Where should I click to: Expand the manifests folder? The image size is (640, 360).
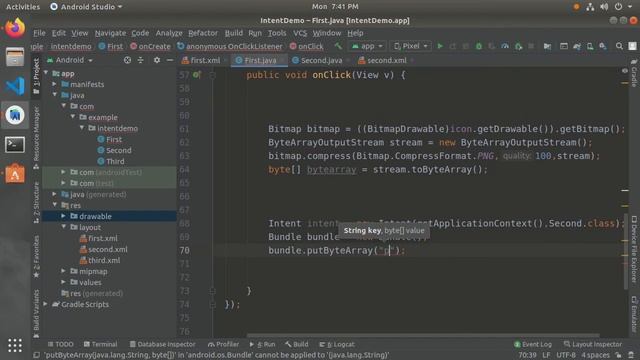tap(54, 84)
